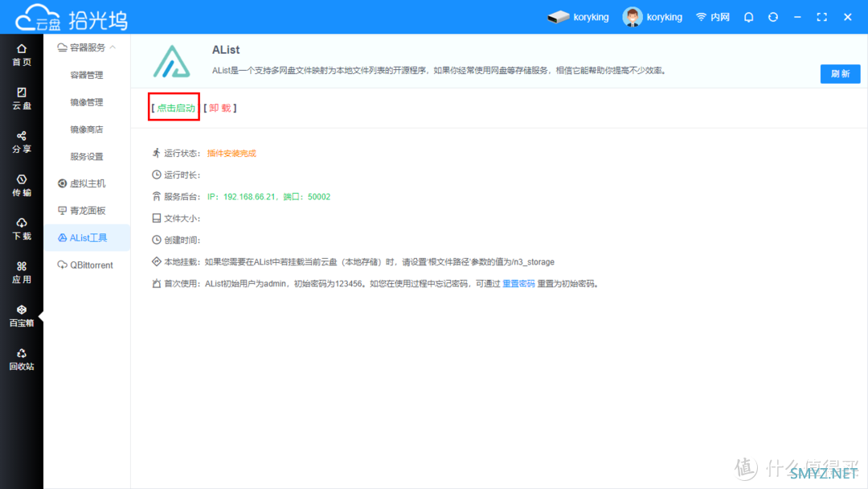Screen dimensions: 868x489
Task: Select 镜像管理 in the submenu
Action: pos(87,102)
